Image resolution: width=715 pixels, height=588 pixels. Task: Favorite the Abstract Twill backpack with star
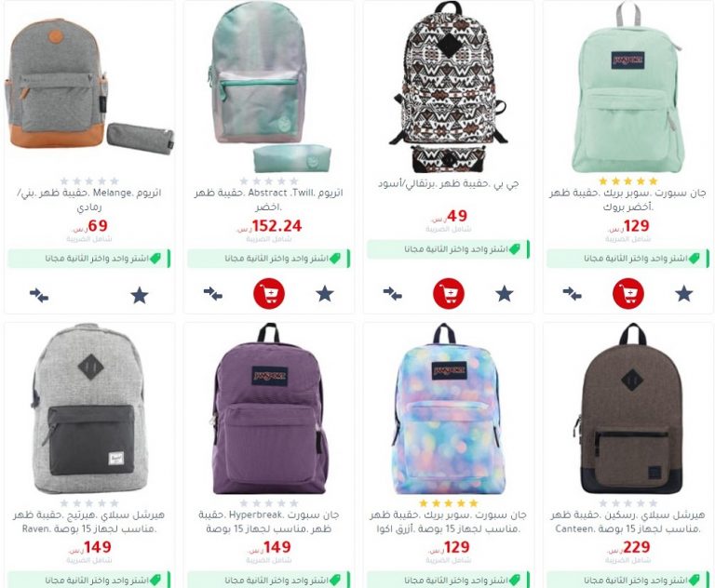coord(325,294)
